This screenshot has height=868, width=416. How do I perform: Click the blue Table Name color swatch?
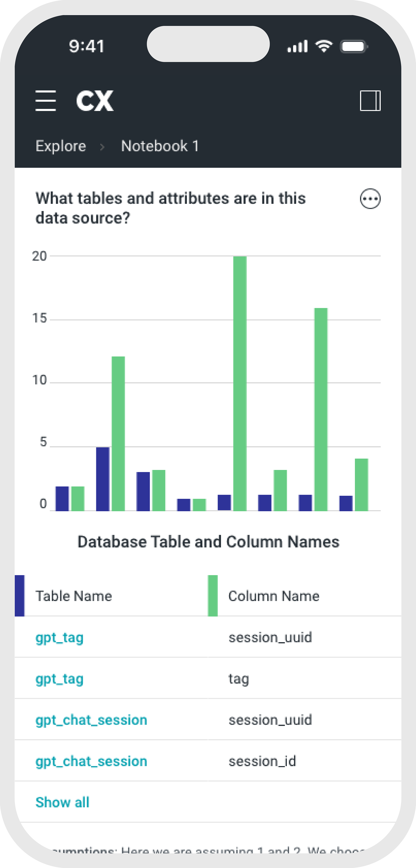tap(19, 596)
